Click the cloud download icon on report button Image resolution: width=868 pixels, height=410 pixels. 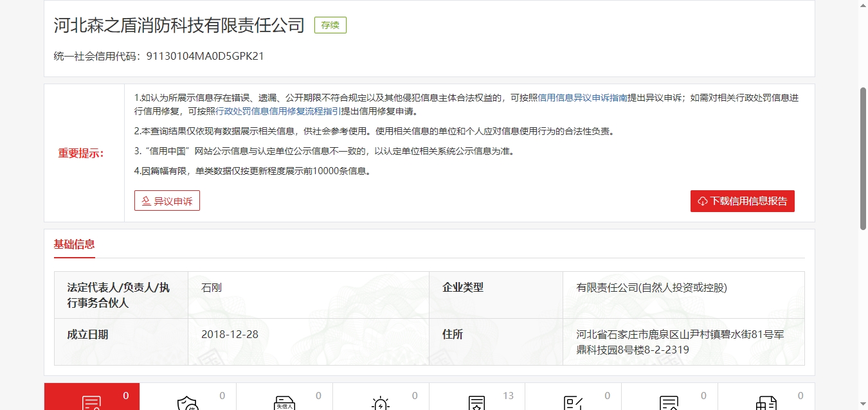[703, 201]
